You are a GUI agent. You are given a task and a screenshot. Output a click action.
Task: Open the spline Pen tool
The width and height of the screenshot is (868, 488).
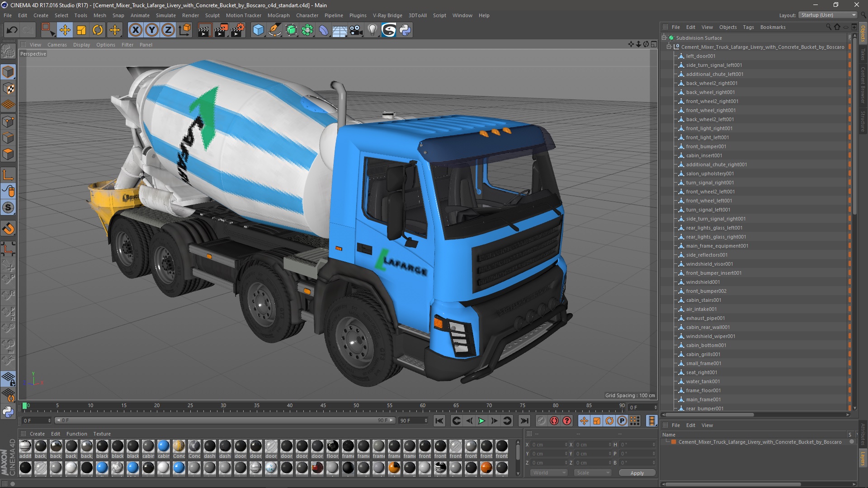coord(275,30)
